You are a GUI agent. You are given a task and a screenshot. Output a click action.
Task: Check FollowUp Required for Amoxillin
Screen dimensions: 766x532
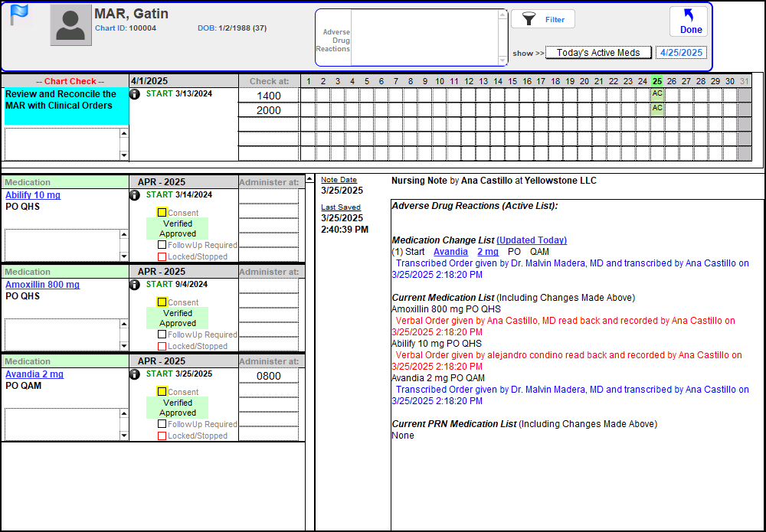tap(162, 335)
